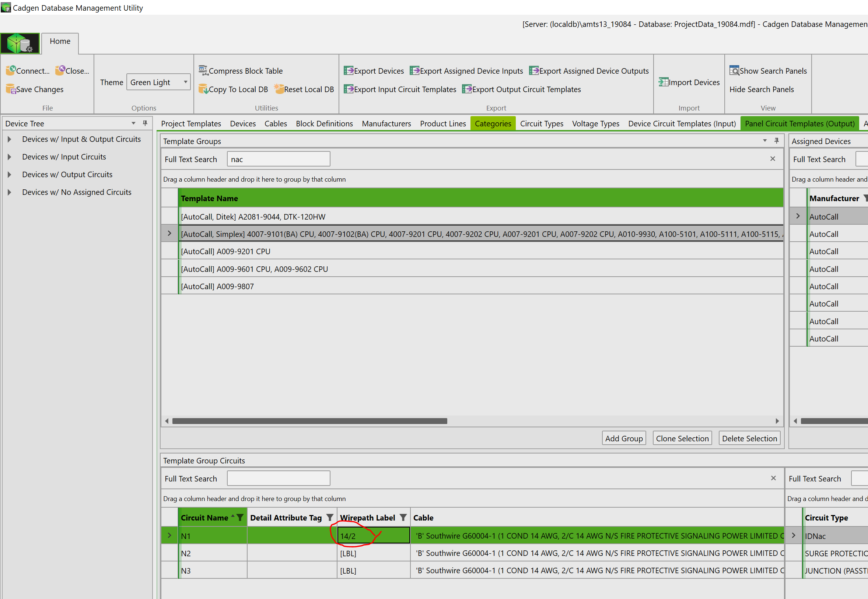Open the Cadgen application menu button
868x599 pixels.
pos(20,43)
